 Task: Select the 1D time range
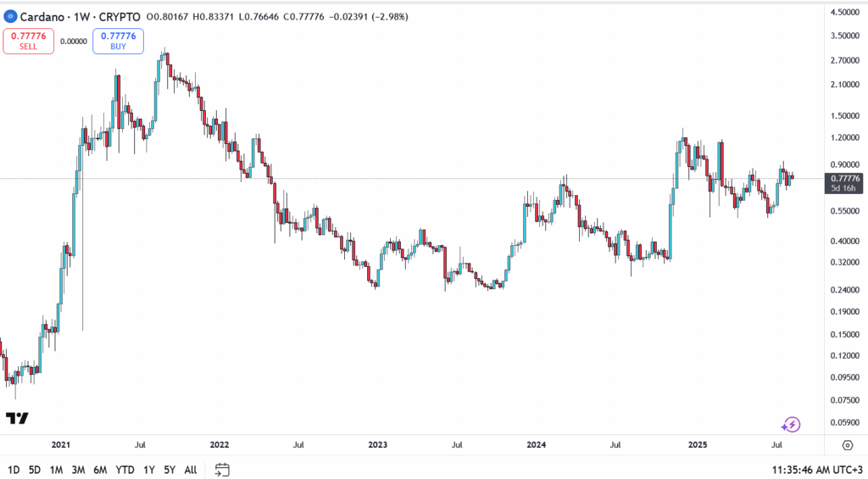(14, 470)
